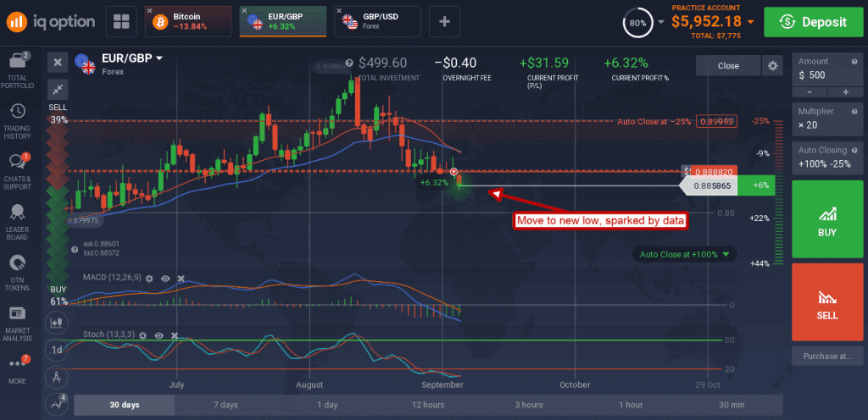Screen dimensions: 868x420
Task: Open Chats & Support in sidebar
Action: [18, 169]
